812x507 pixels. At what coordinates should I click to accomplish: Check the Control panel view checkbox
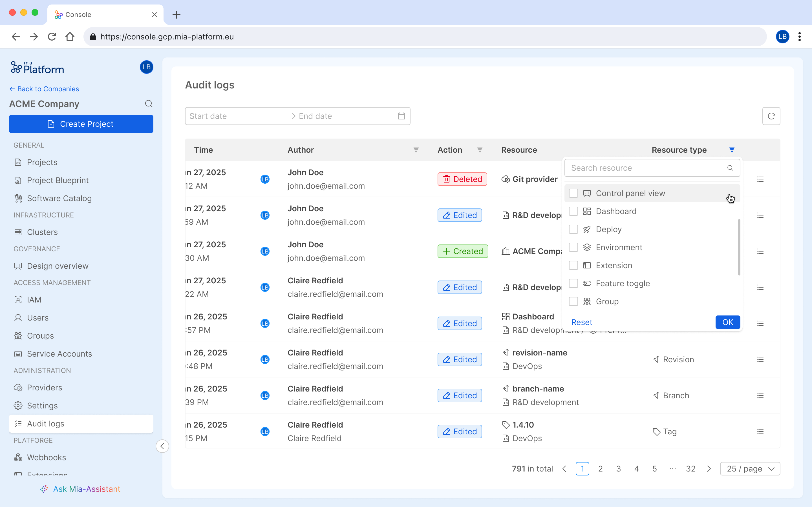click(573, 193)
